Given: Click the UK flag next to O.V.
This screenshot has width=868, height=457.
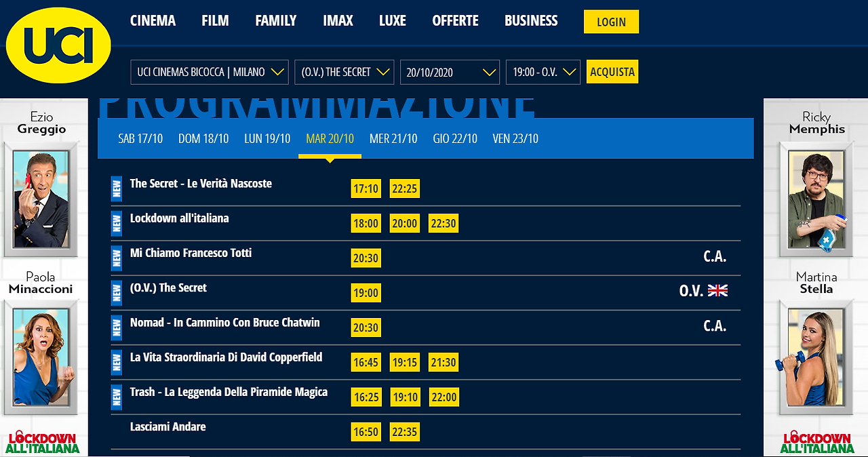Looking at the screenshot, I should click(718, 291).
